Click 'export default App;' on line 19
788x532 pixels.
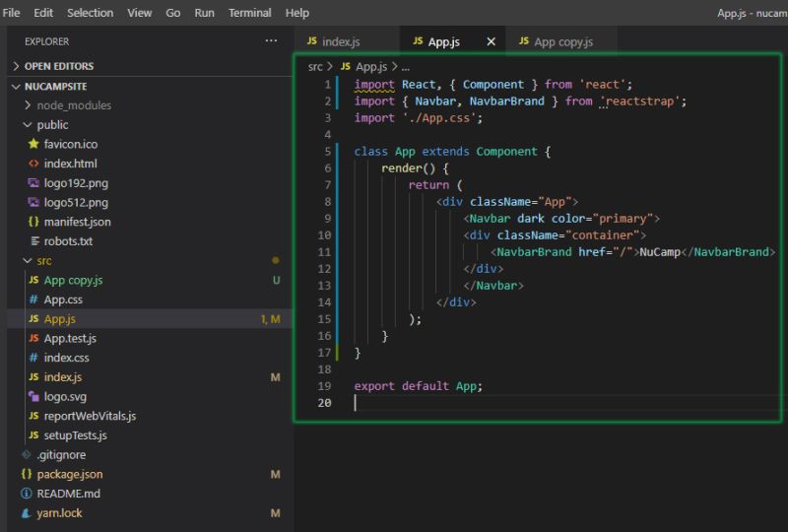click(x=418, y=386)
